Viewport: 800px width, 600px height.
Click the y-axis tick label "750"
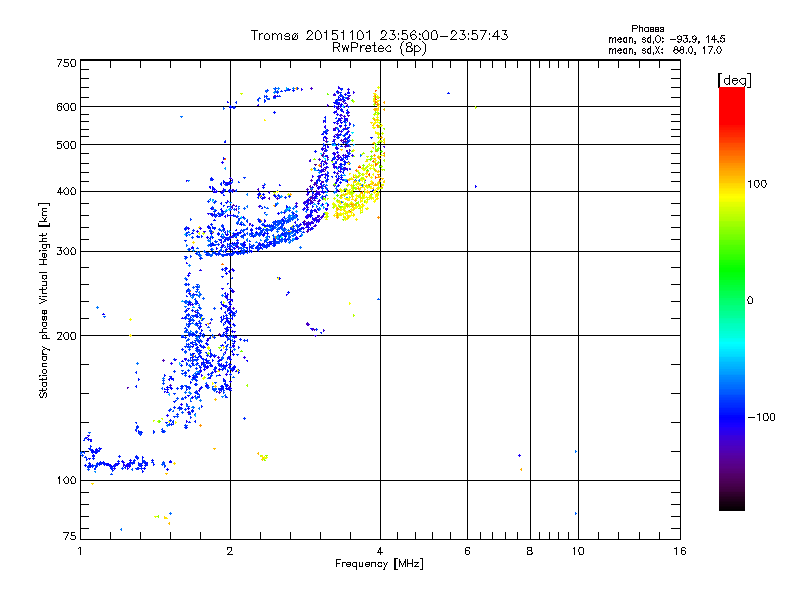coord(66,63)
